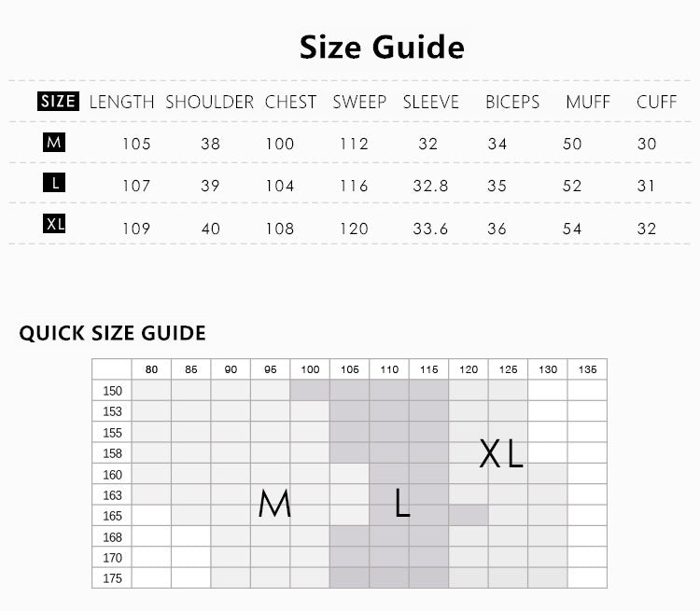Click the CHEST column header
The image size is (700, 611).
[x=290, y=103]
